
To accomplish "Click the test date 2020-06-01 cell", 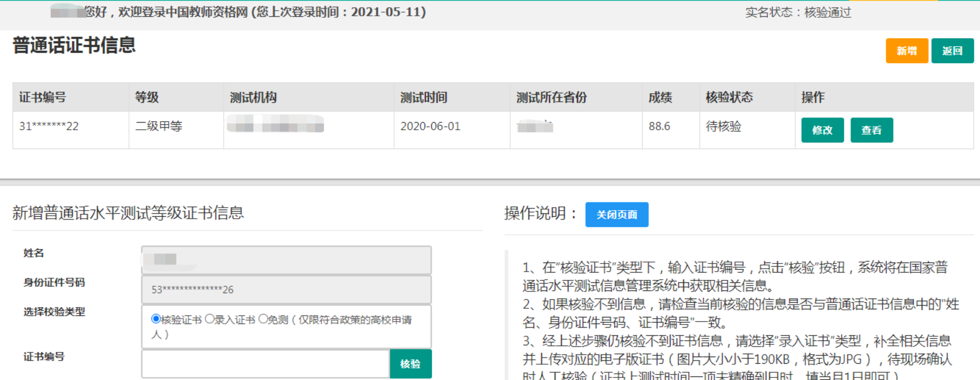I will 430,126.
